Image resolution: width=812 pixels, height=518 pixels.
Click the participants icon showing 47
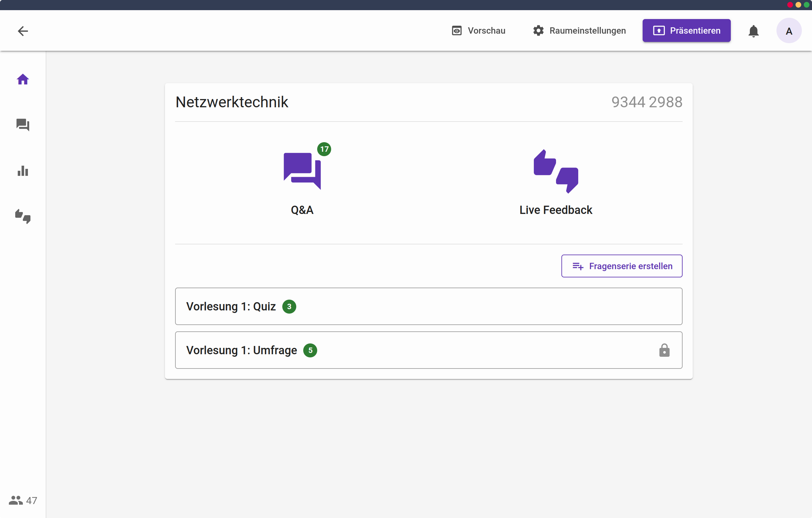coord(22,501)
